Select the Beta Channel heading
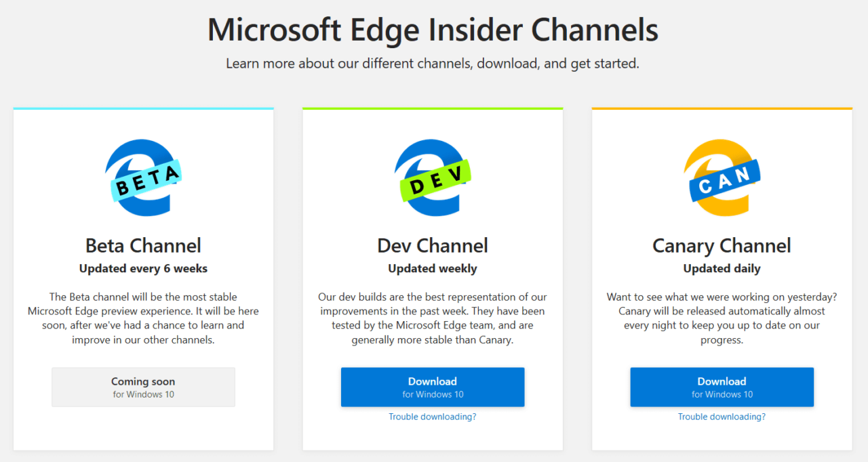Image resolution: width=868 pixels, height=462 pixels. coord(143,245)
